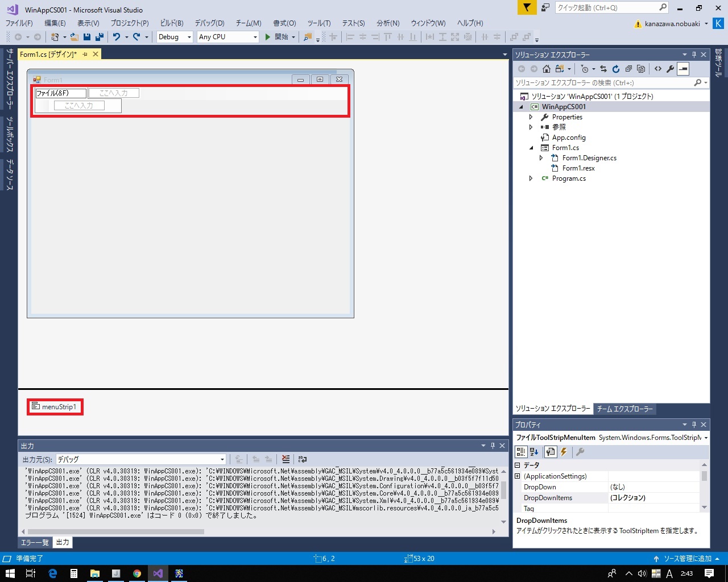
Task: Select Program.cs in Solution Explorer
Action: (x=569, y=178)
